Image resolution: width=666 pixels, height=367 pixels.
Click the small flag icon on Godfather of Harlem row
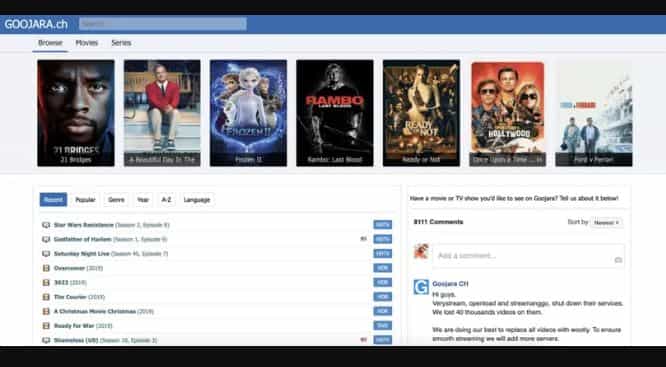coord(363,239)
